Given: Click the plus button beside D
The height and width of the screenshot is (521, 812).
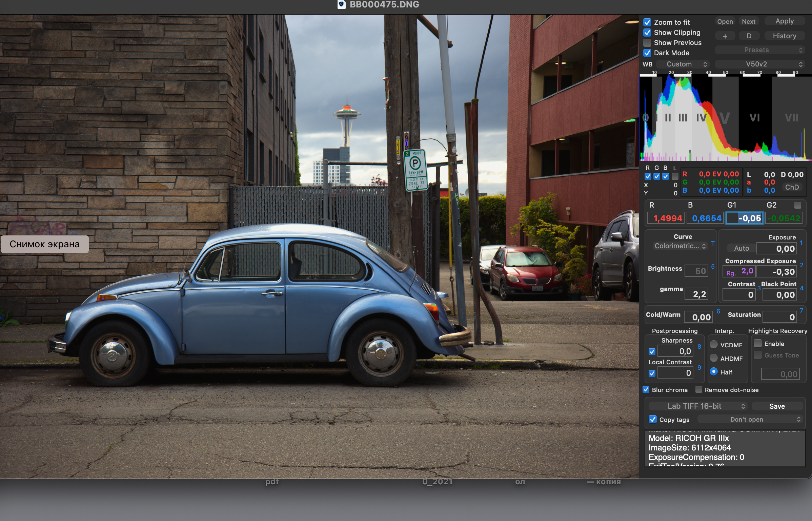Looking at the screenshot, I should (x=725, y=36).
